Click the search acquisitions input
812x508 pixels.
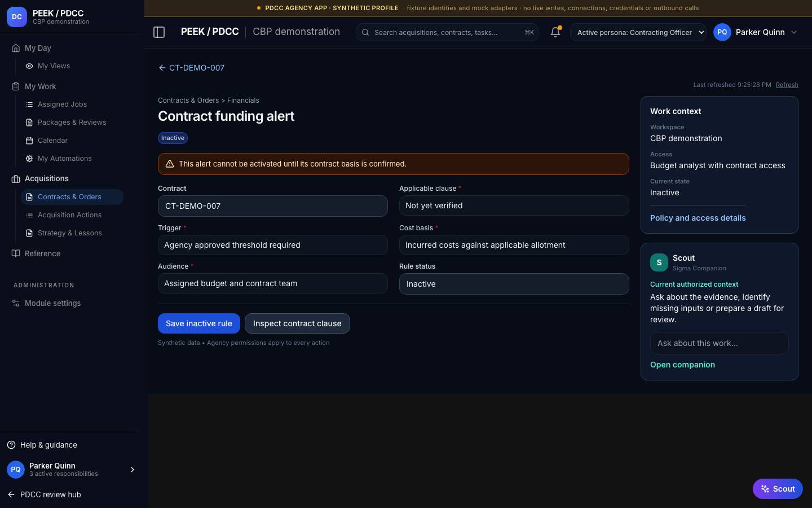[x=447, y=32]
